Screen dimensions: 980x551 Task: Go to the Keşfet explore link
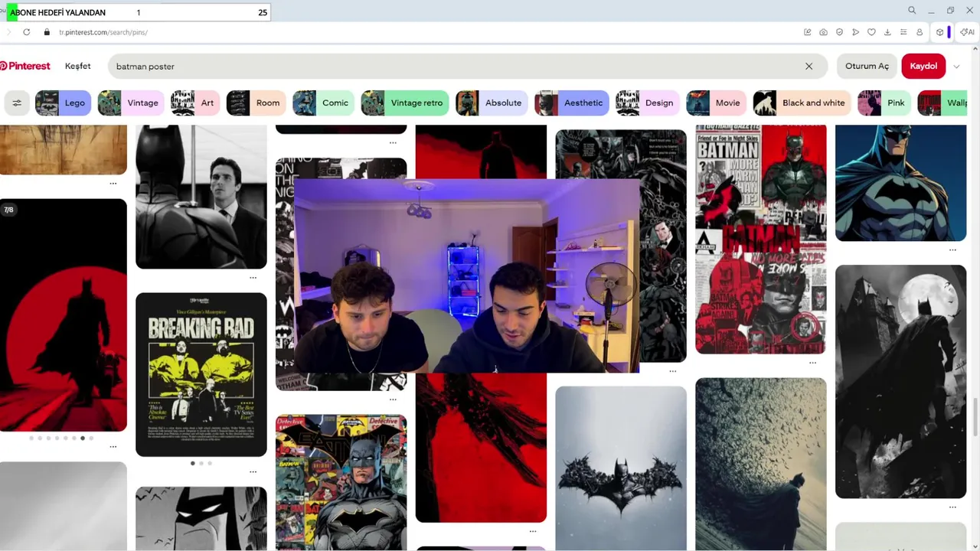click(x=77, y=66)
